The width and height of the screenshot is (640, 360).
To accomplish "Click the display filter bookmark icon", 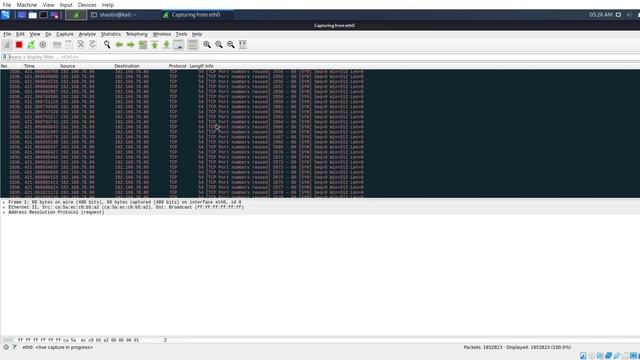I will click(x=4, y=57).
